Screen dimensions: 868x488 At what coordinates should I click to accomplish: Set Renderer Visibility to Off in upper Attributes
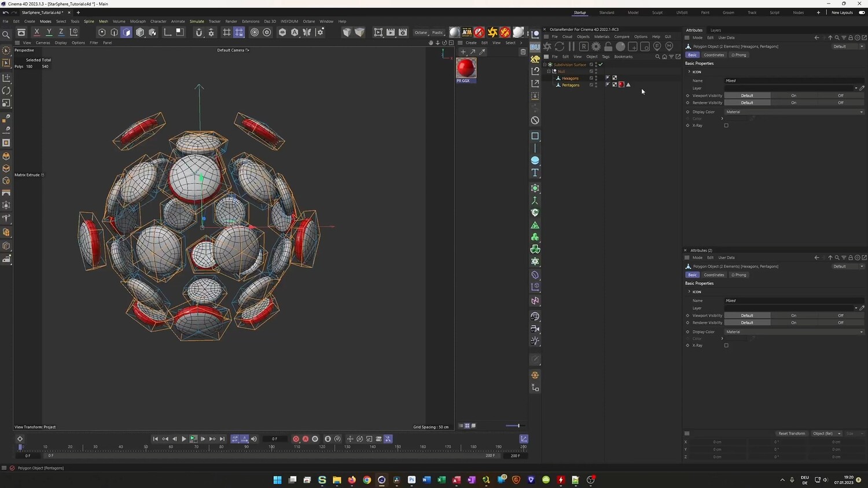coord(841,103)
